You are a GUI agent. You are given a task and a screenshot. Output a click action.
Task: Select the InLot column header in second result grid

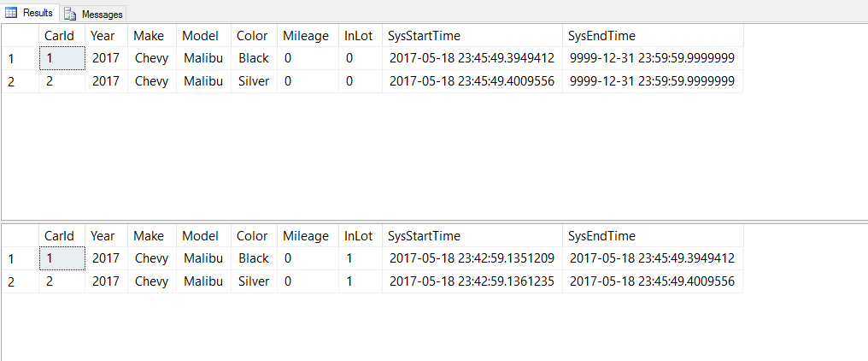(x=358, y=236)
